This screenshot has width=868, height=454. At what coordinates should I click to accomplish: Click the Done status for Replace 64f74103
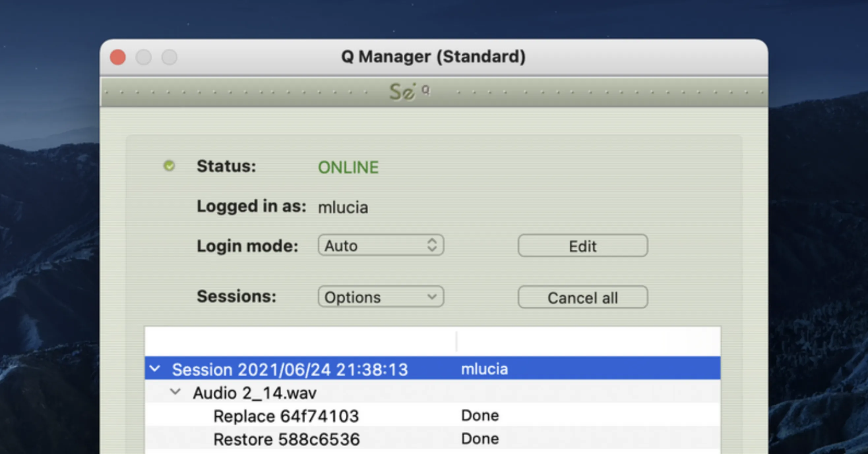[x=480, y=415]
